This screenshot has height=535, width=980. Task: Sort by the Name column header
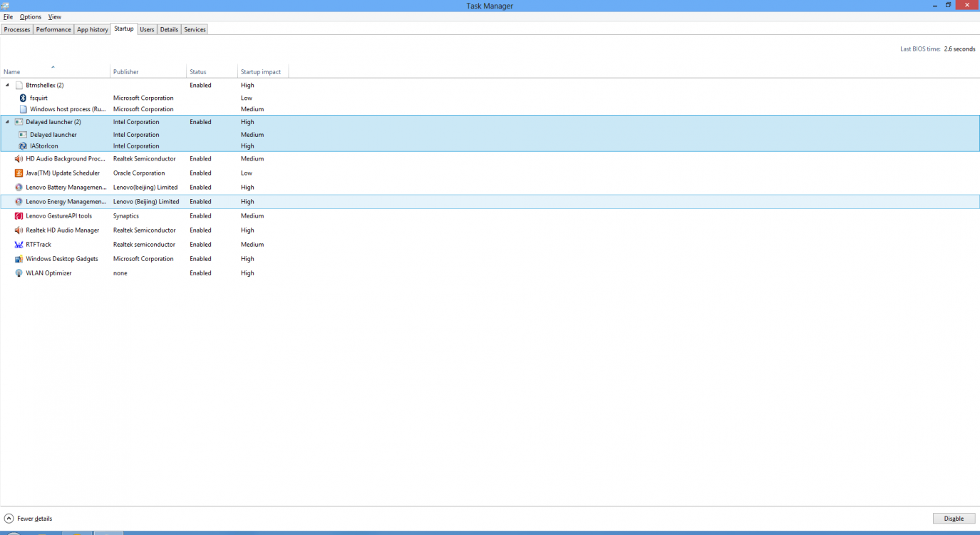pos(55,71)
